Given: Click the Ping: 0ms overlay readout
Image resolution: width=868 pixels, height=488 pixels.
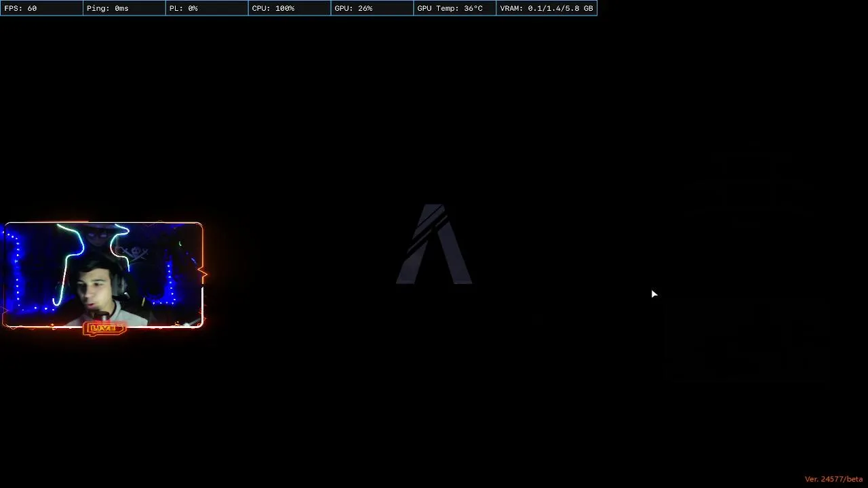Looking at the screenshot, I should [x=124, y=8].
